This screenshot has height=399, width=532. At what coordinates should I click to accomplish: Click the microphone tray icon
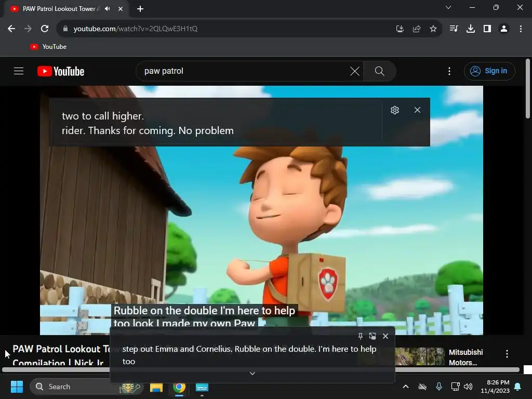438,387
